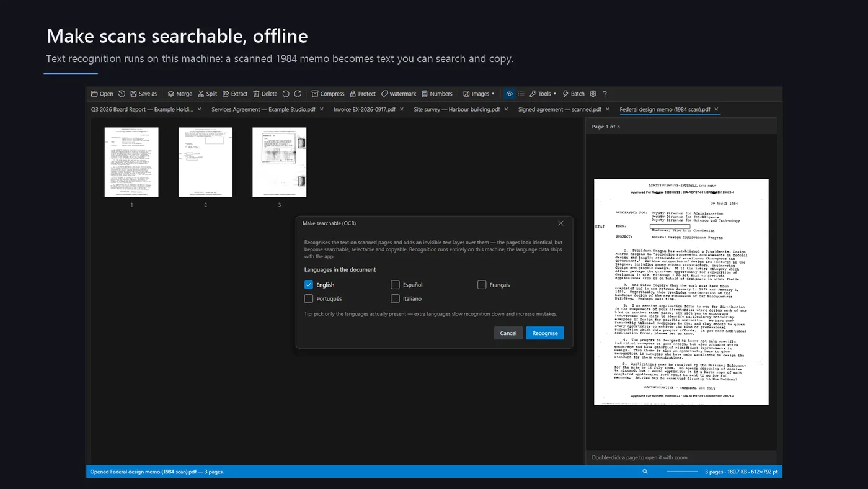The height and width of the screenshot is (489, 868).
Task: Select the Merge tool
Action: coord(180,94)
